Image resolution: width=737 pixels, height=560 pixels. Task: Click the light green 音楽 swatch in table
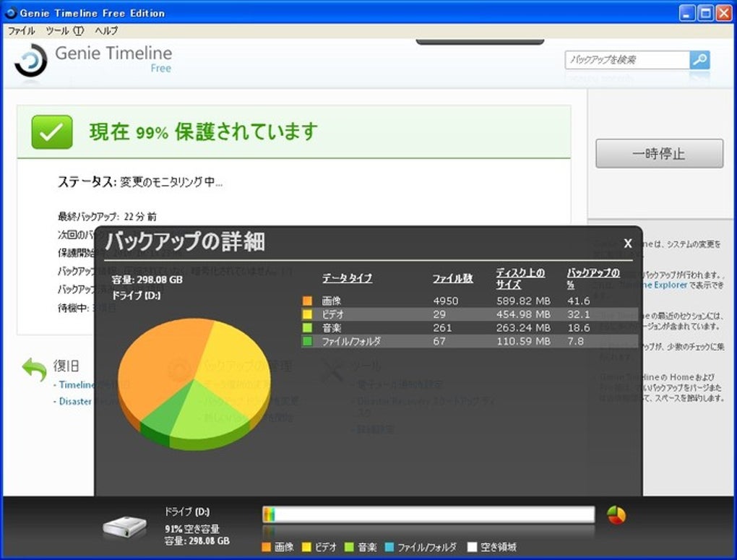click(307, 328)
